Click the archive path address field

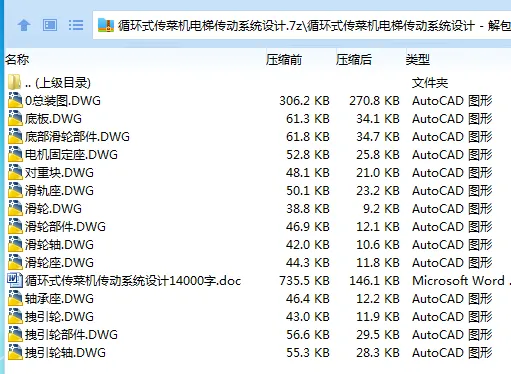coord(302,25)
